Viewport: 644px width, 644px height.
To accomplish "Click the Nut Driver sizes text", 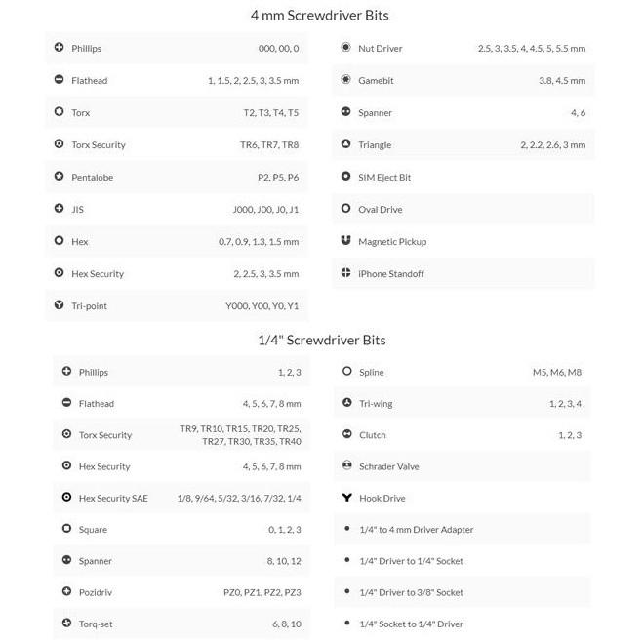I will point(531,48).
